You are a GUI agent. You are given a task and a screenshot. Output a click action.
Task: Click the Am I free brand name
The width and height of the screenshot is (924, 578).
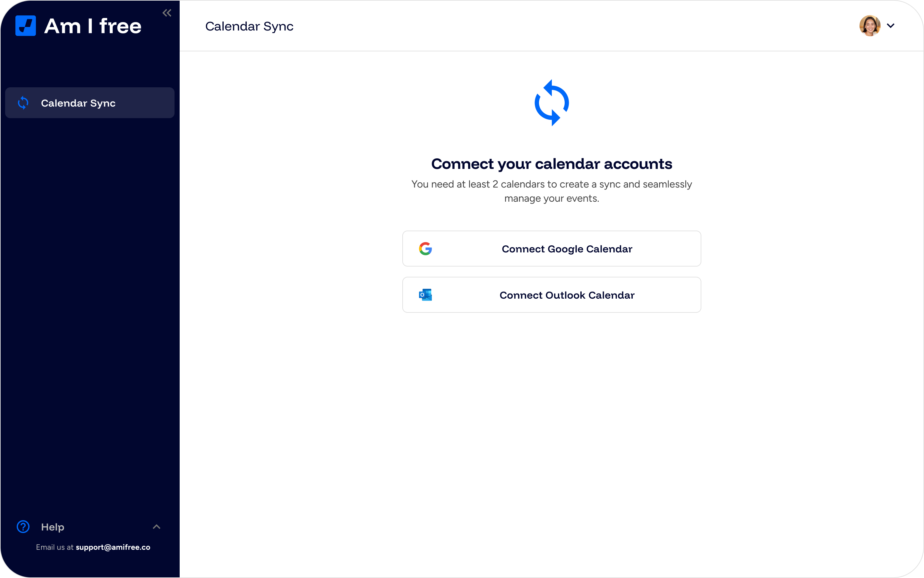(93, 26)
